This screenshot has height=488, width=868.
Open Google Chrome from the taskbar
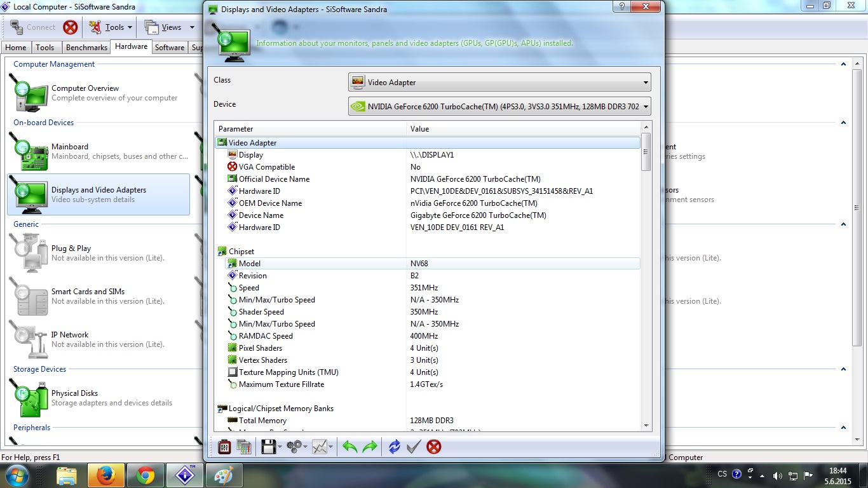tap(146, 475)
